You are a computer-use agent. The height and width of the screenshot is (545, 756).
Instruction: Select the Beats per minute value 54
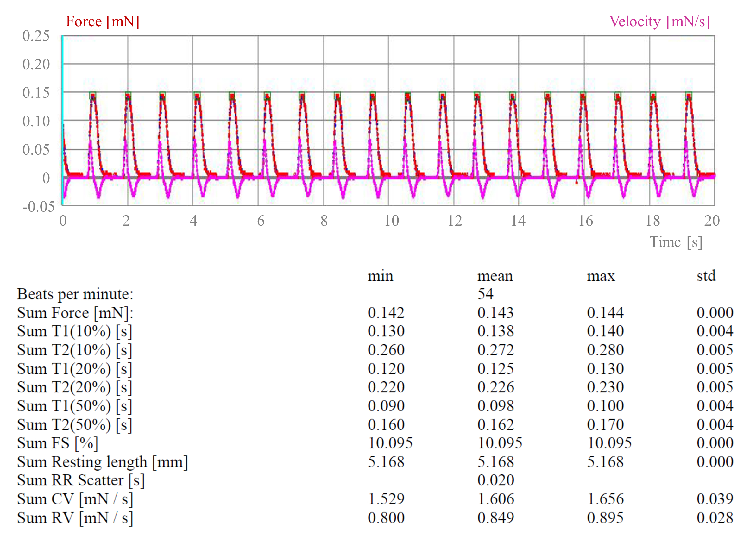click(x=485, y=294)
